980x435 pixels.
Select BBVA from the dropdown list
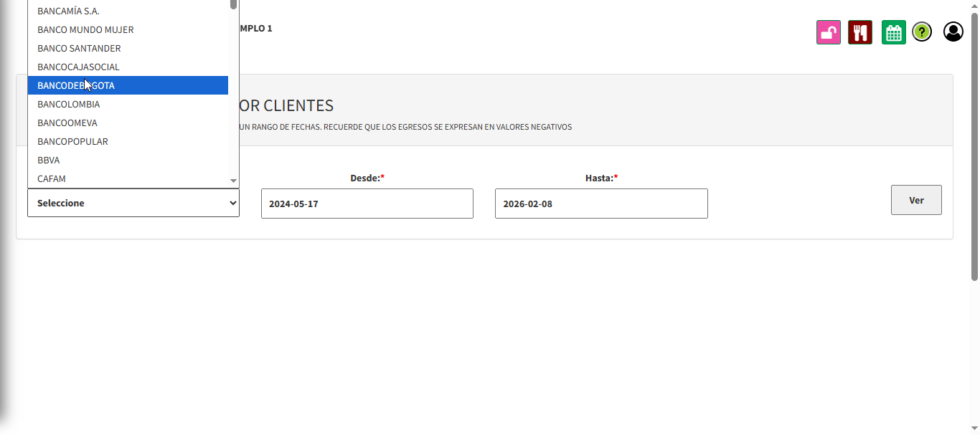(x=49, y=160)
